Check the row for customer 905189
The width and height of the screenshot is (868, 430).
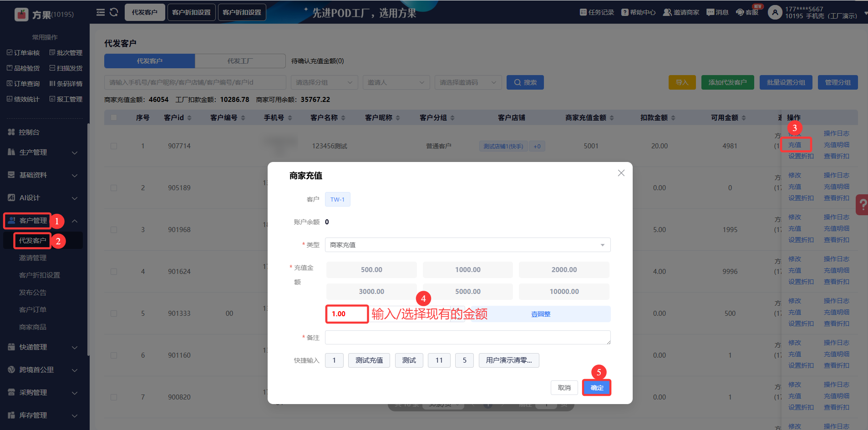[x=114, y=188]
